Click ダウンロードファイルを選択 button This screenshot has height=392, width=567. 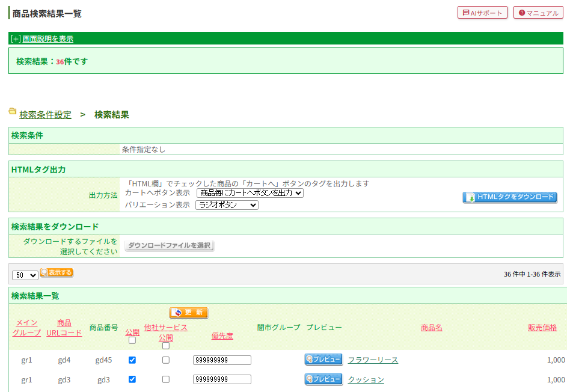click(x=169, y=245)
